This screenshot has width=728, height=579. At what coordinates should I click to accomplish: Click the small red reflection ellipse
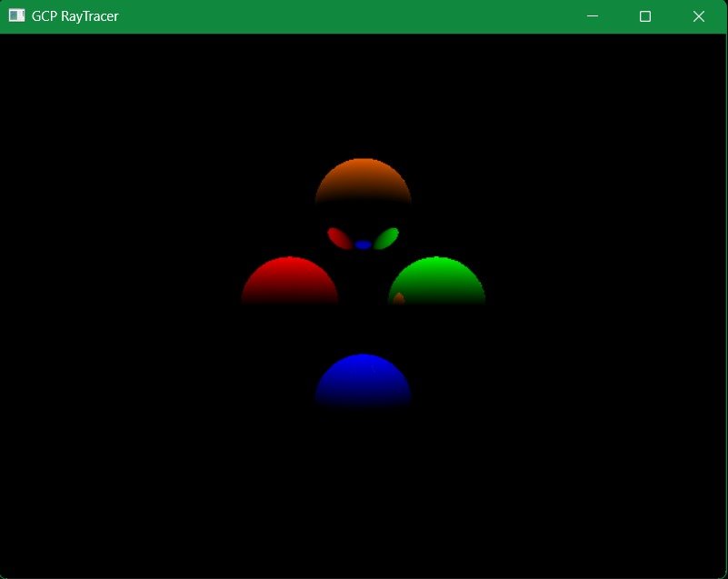340,238
